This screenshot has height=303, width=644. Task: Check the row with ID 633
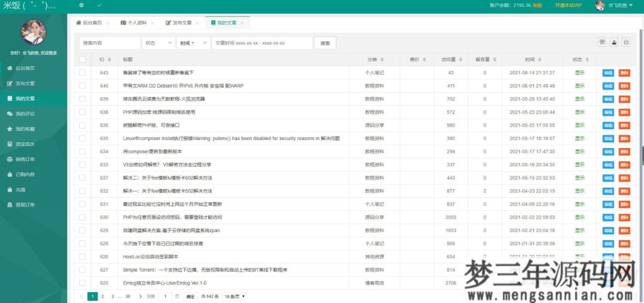pos(82,165)
